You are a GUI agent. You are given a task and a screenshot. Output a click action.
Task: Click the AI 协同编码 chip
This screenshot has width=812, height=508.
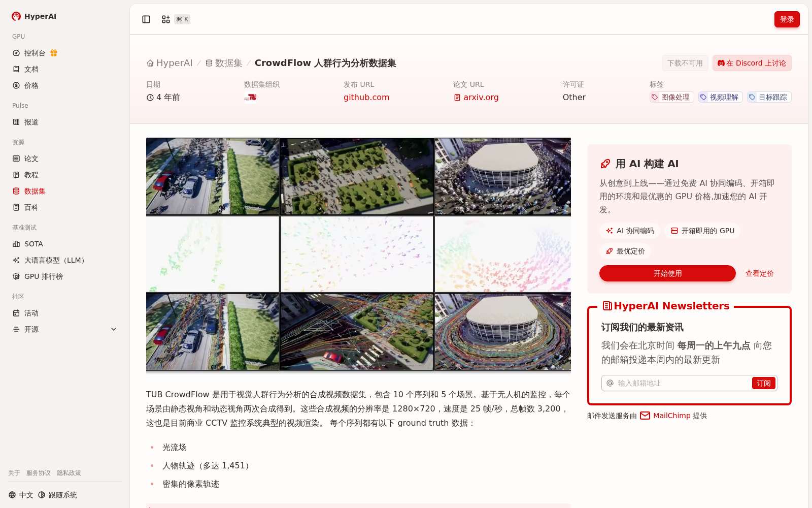tap(630, 231)
